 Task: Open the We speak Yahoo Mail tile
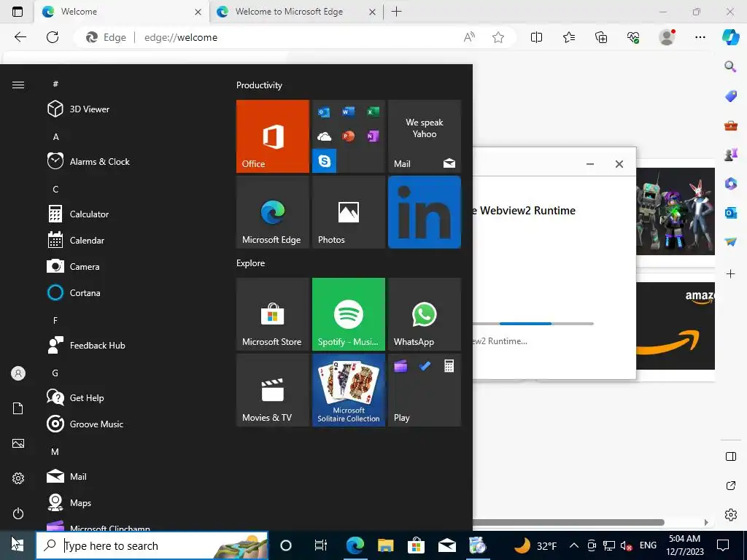point(425,136)
